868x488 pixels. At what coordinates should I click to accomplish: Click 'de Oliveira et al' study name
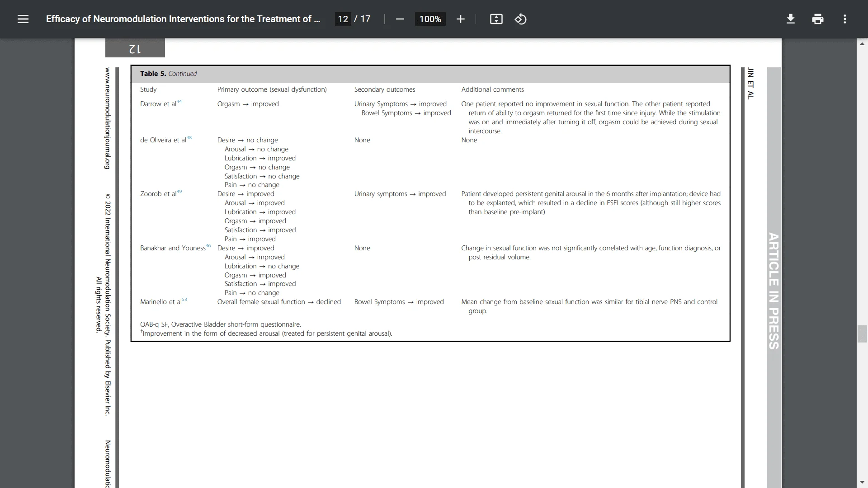[x=163, y=140]
